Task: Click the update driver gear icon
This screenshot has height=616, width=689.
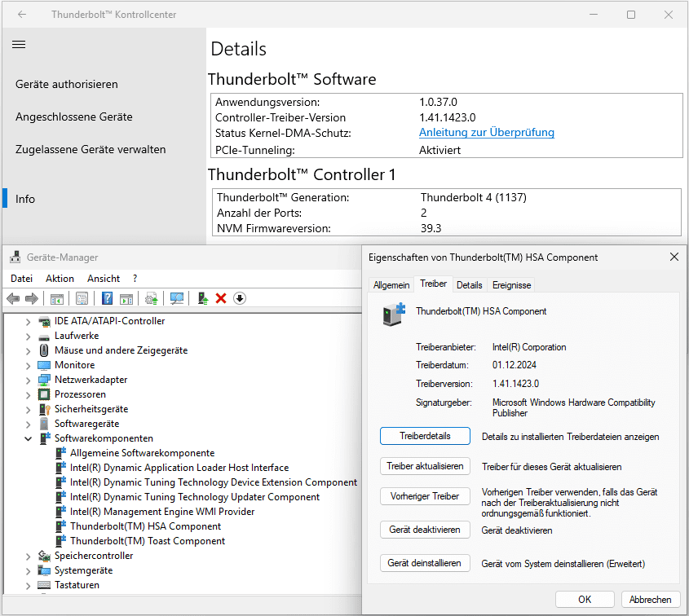Action: point(152,298)
